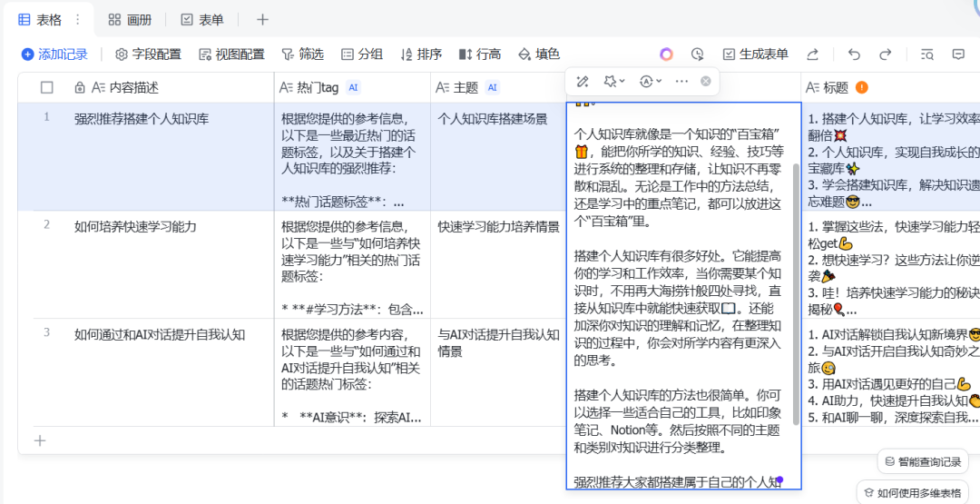The image size is (980, 504).
Task: Click the AI badge on 热门tag column
Action: coord(353,87)
